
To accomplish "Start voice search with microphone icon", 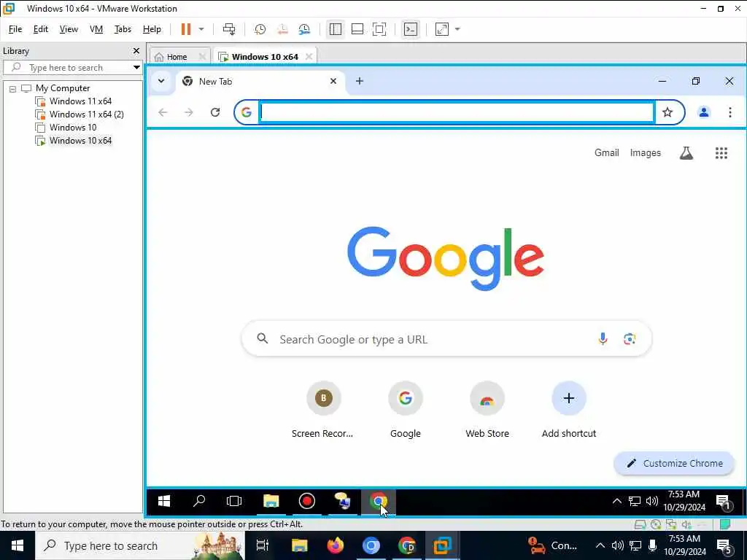I will tap(603, 338).
